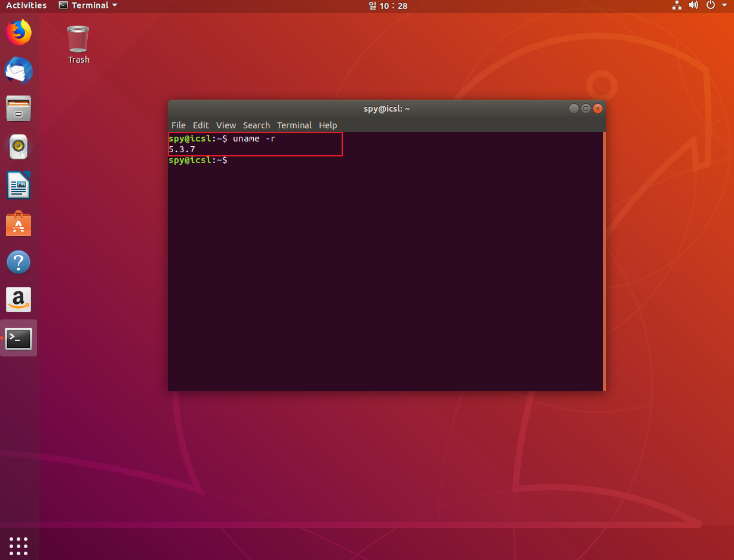Viewport: 734px width, 560px height.
Task: Open the terminal File menu
Action: [x=179, y=125]
